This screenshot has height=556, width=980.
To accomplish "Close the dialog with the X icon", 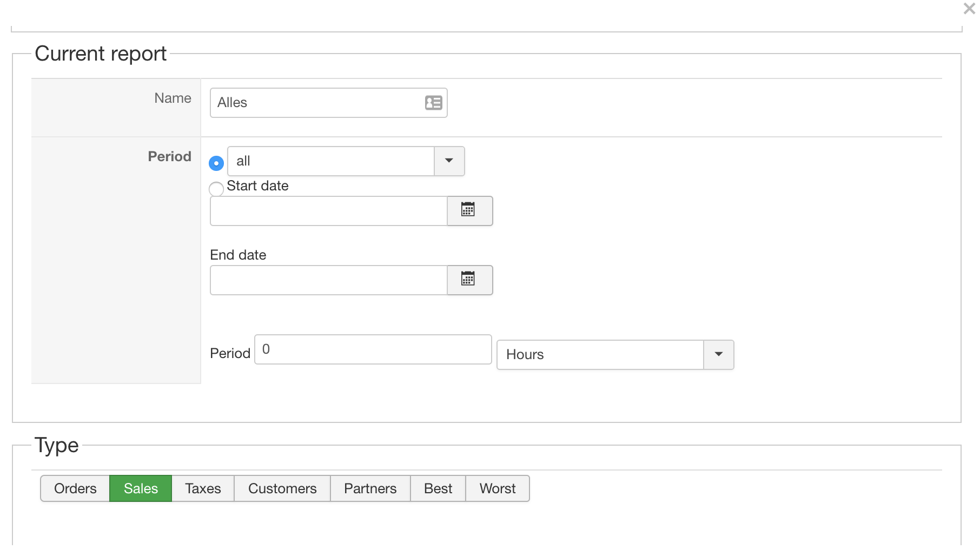I will pyautogui.click(x=969, y=9).
